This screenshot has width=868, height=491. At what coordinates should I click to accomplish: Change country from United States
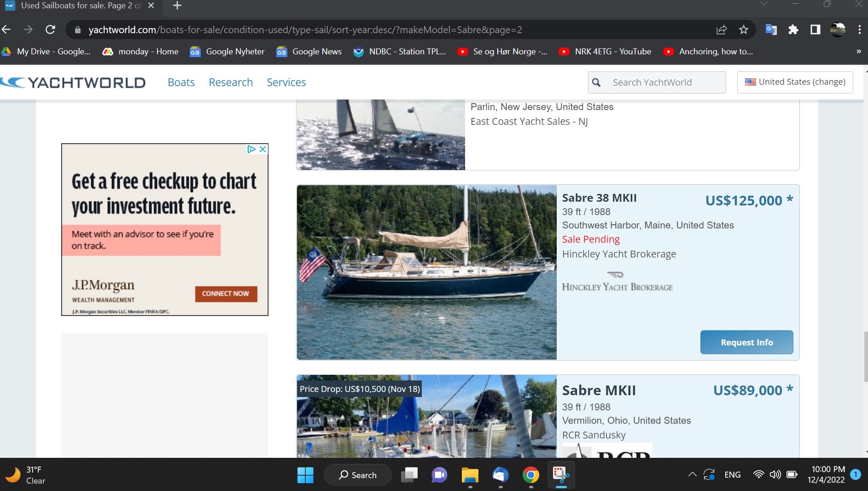click(x=795, y=82)
